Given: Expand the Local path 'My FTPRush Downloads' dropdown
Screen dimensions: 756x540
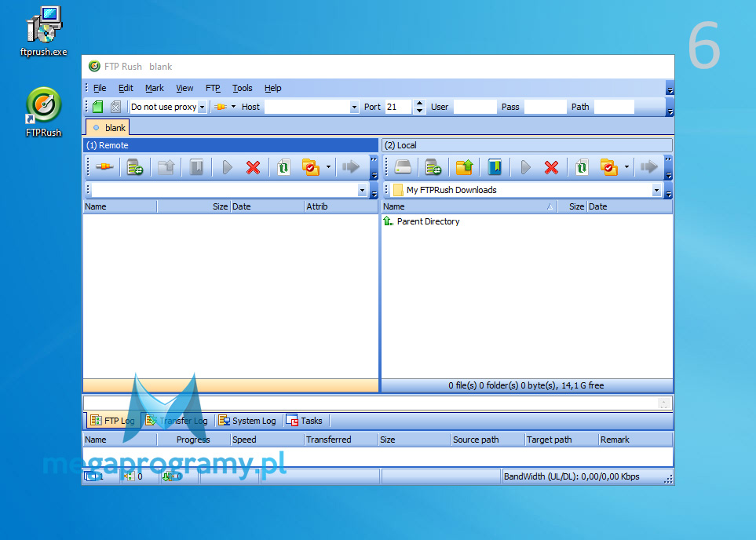Looking at the screenshot, I should click(656, 190).
